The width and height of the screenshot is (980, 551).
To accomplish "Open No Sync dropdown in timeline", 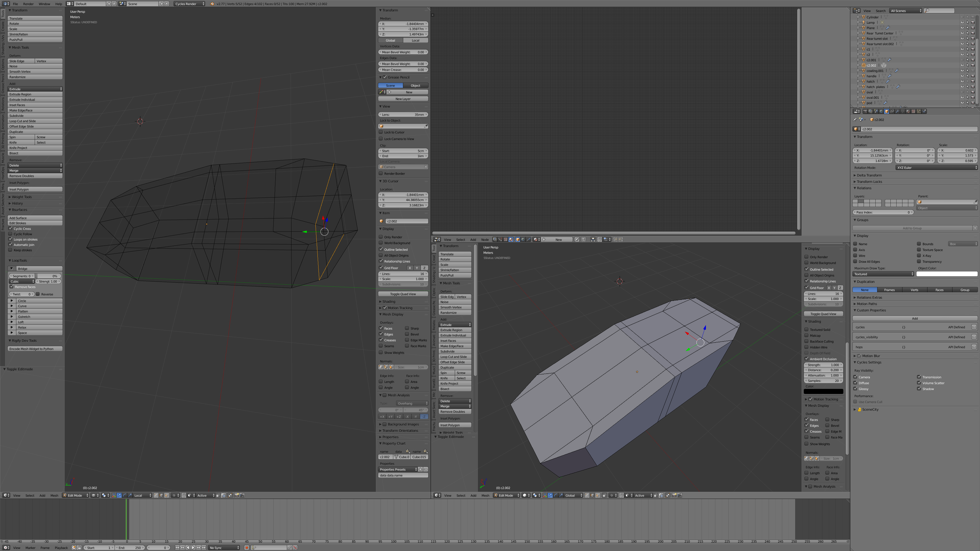I will [x=225, y=548].
